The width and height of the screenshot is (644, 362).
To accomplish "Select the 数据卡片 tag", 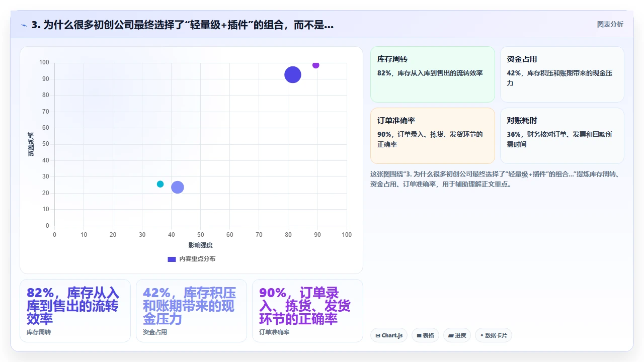I will (x=494, y=335).
